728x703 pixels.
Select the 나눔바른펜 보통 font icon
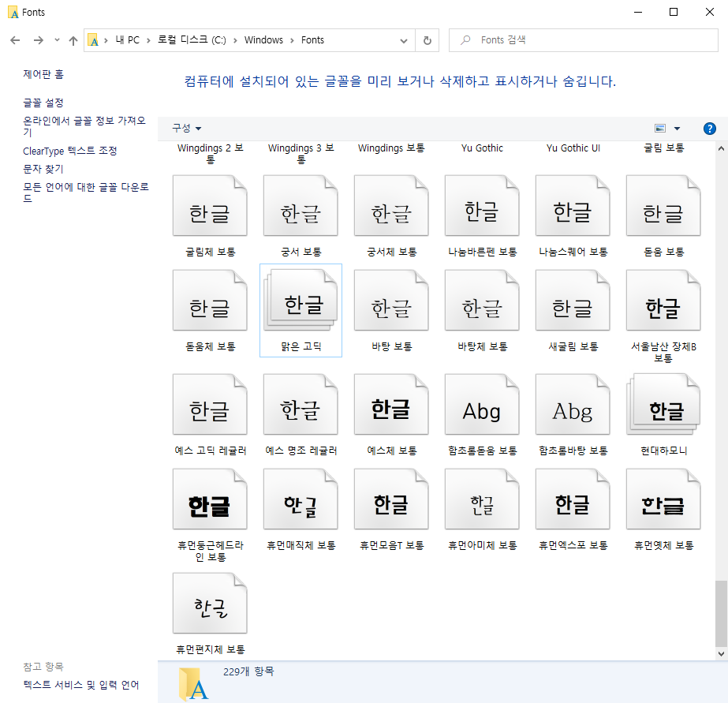[x=482, y=205]
